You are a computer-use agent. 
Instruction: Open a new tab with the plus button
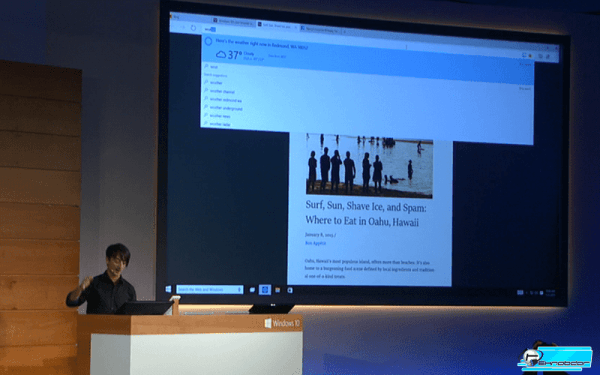point(344,31)
